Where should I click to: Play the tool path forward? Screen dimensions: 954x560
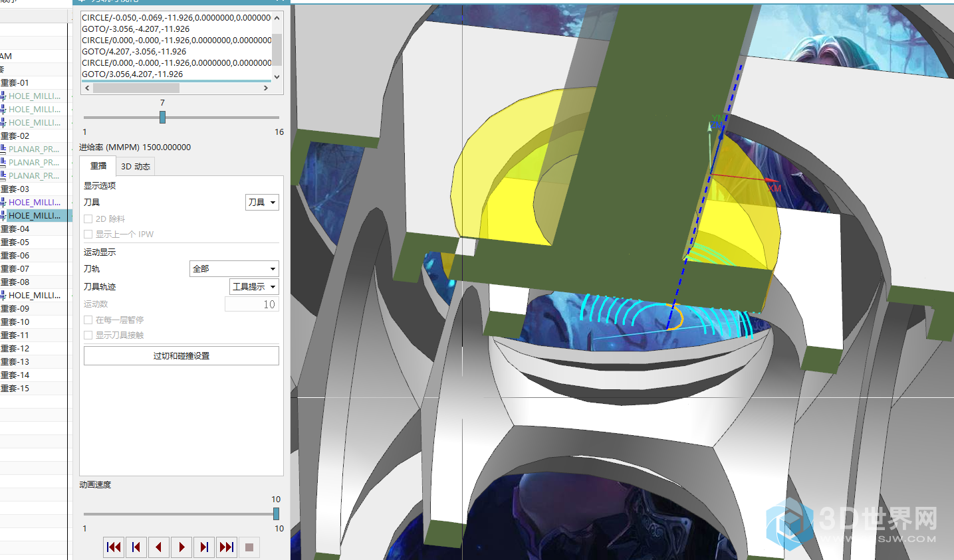coord(181,547)
